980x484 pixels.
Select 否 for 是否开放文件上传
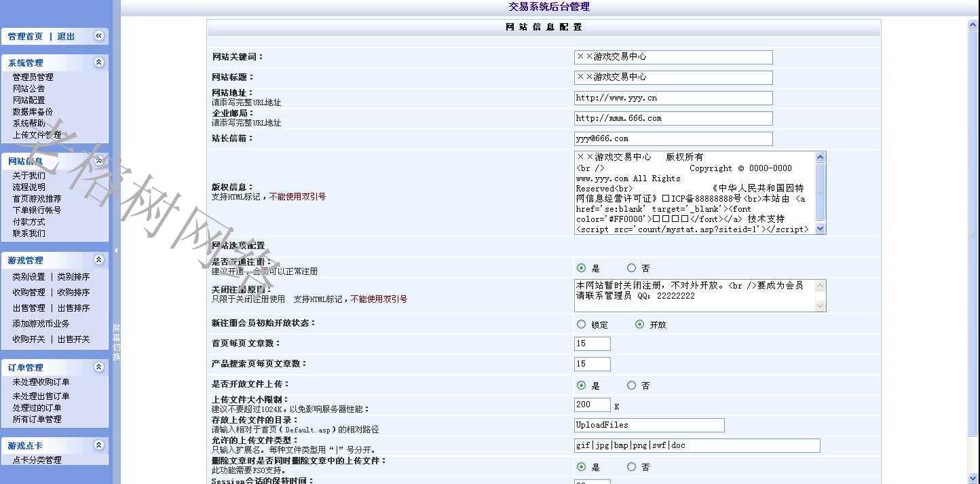pyautogui.click(x=632, y=386)
